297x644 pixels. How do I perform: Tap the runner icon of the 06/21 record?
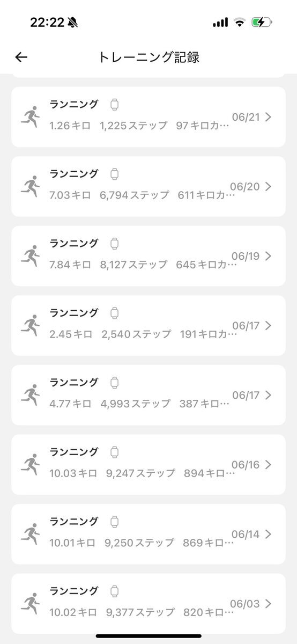pos(31,116)
